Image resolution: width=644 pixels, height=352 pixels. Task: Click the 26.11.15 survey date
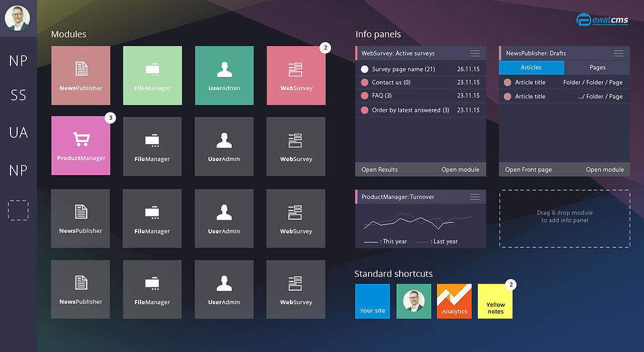point(468,69)
